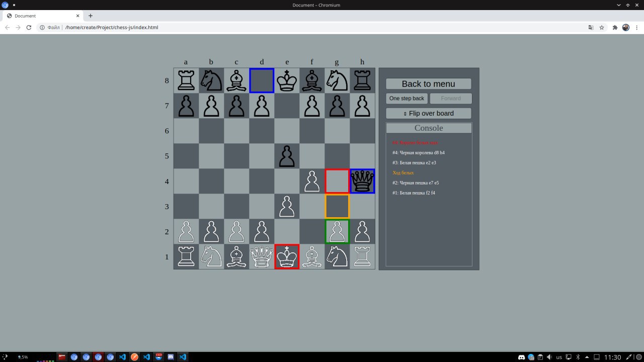Select the white pawn on c2
This screenshot has height=362, width=644.
pyautogui.click(x=236, y=231)
